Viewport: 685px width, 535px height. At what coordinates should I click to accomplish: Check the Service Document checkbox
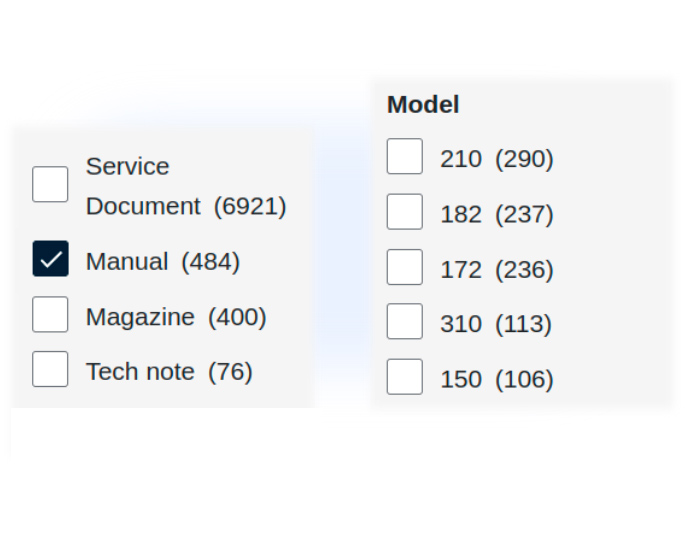tap(50, 185)
